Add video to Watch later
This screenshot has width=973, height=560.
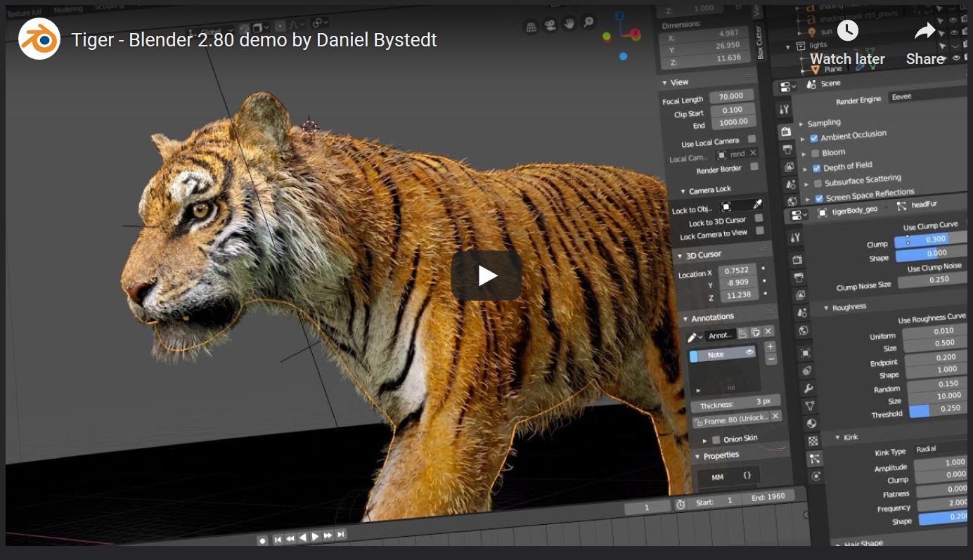point(847,44)
